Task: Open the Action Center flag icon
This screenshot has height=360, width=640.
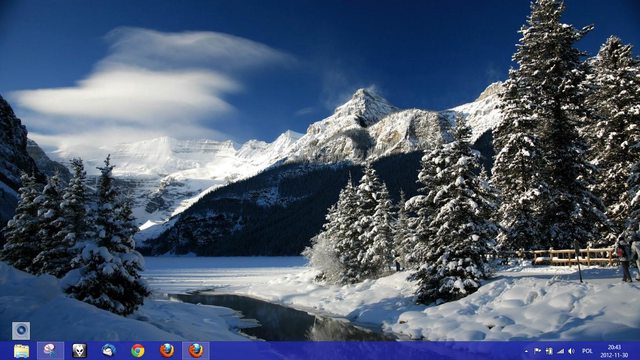Action: pyautogui.click(x=538, y=351)
